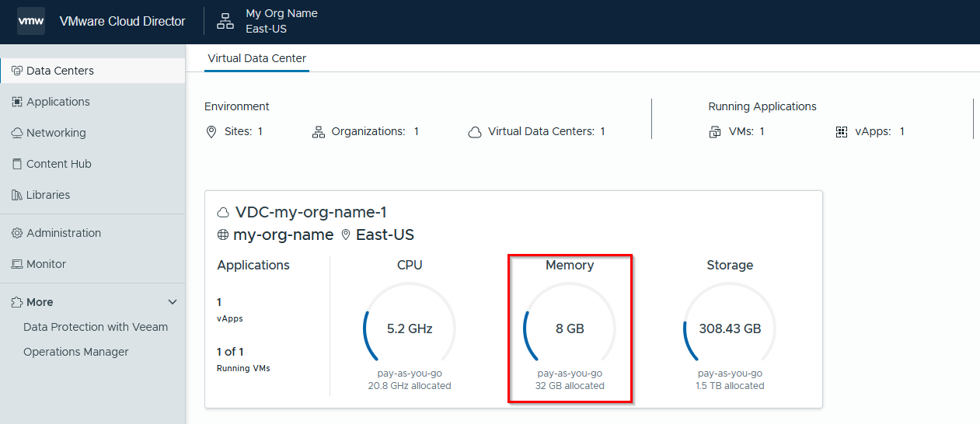This screenshot has width=980, height=424.
Task: Click the East-US text in header
Action: [x=267, y=29]
